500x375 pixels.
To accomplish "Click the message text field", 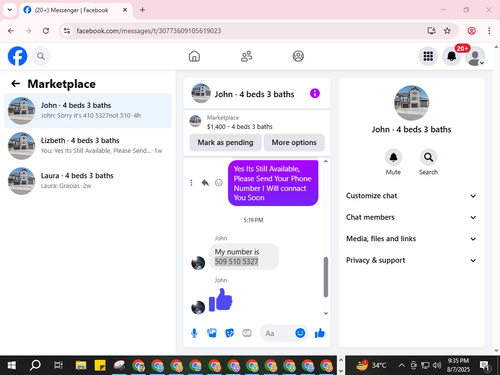I will (278, 333).
